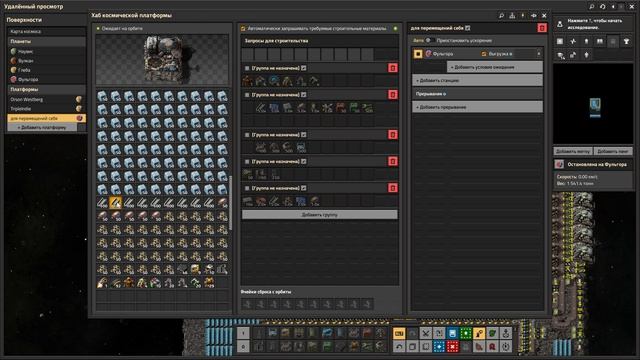Viewport: 640px width, 360px height.
Task: Click the undo arrow in shortcut bar
Action: pyautogui.click(x=399, y=347)
